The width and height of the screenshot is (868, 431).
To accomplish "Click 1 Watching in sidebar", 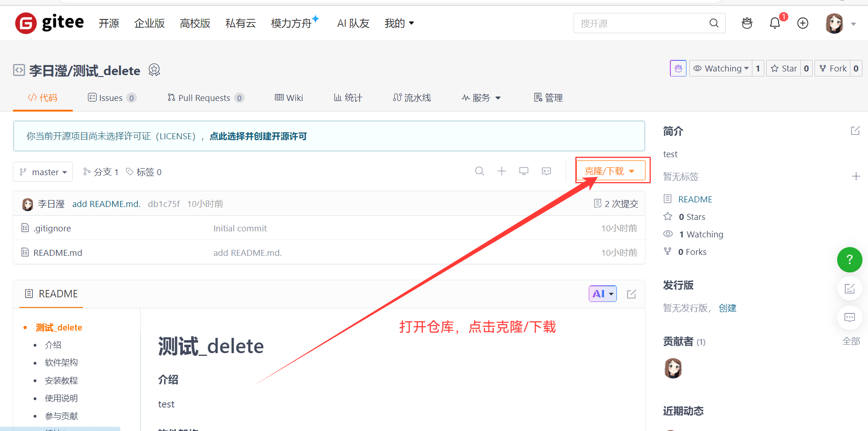I will (701, 234).
